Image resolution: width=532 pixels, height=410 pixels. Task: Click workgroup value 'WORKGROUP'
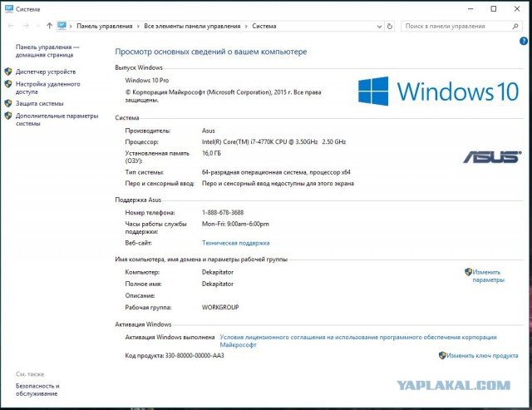click(x=220, y=307)
